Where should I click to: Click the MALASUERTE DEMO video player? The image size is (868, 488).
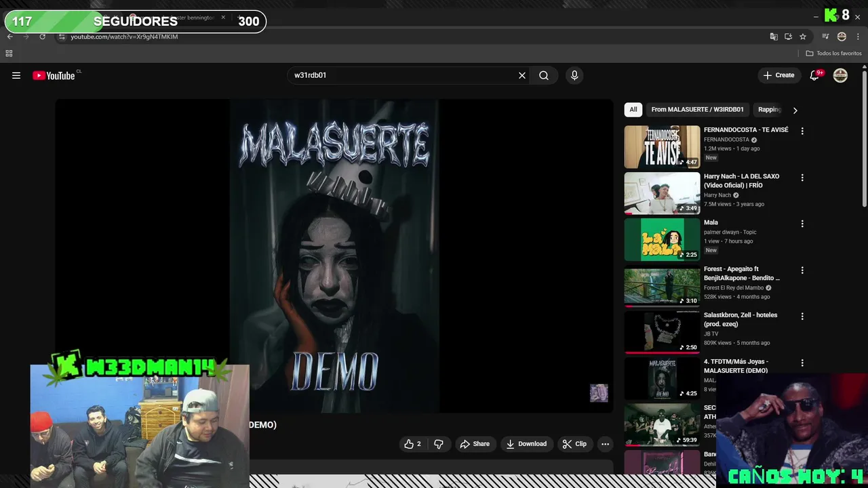click(x=334, y=256)
